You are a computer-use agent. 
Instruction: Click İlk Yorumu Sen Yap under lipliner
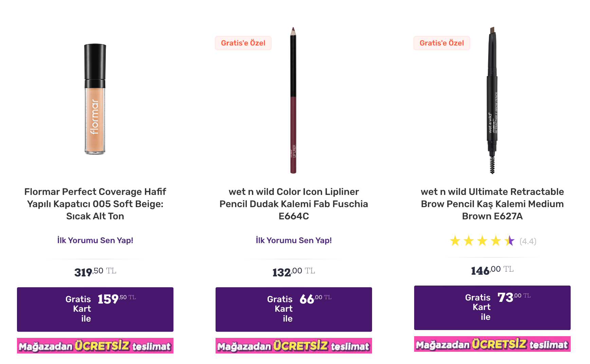pyautogui.click(x=294, y=240)
